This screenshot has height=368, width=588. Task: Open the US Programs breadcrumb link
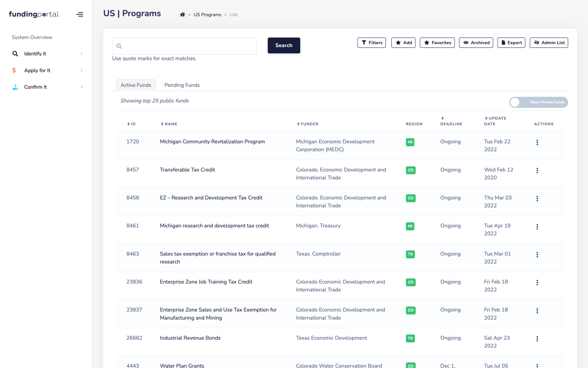tap(207, 14)
